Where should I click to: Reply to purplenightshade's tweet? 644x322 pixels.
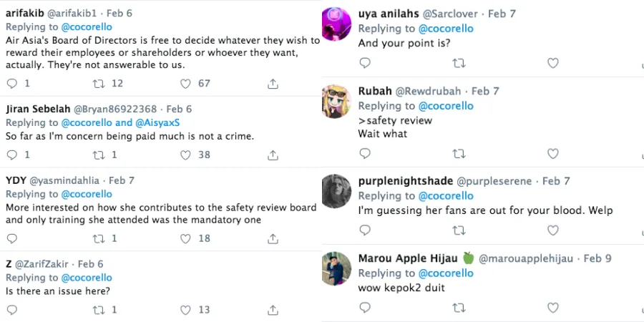(365, 230)
